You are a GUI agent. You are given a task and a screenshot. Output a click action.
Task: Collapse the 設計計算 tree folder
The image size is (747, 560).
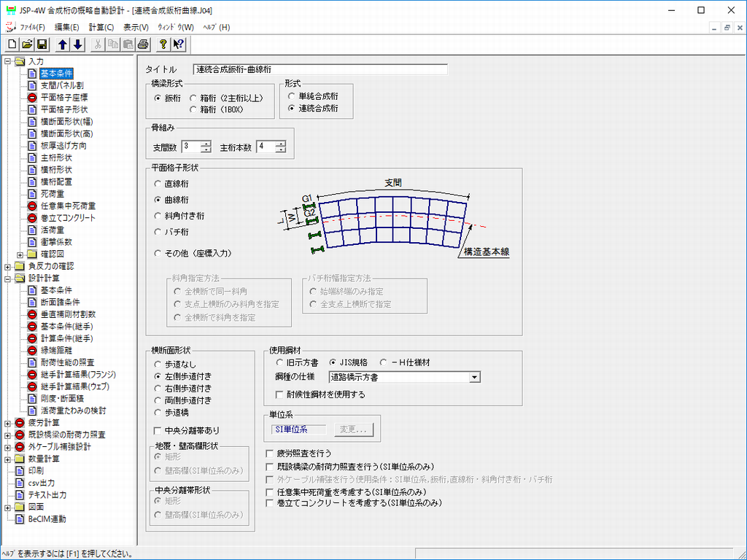pos(7,278)
